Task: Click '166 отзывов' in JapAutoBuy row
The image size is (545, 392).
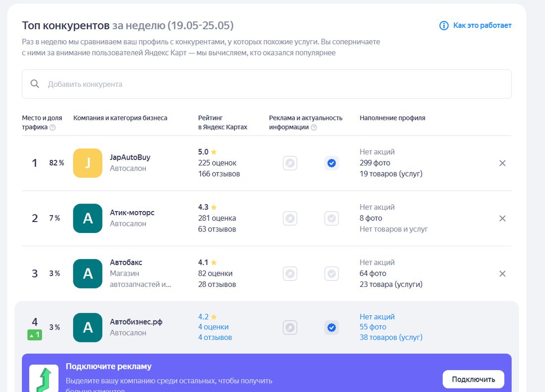Action: (219, 174)
